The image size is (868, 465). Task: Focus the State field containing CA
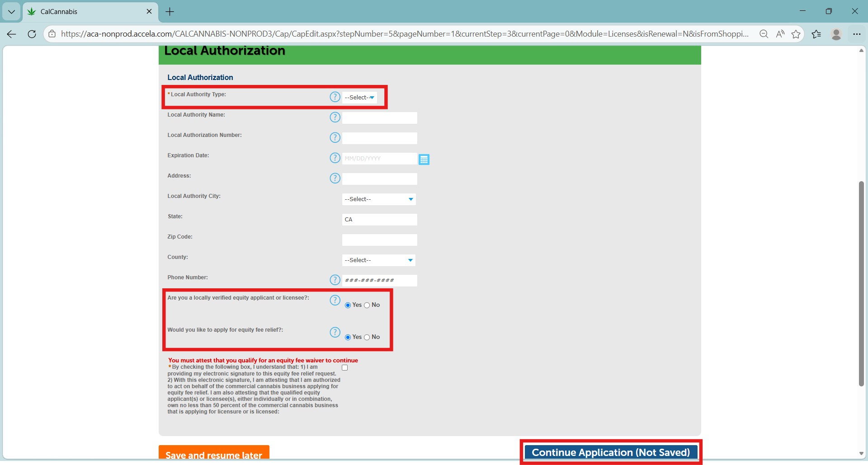coord(379,220)
